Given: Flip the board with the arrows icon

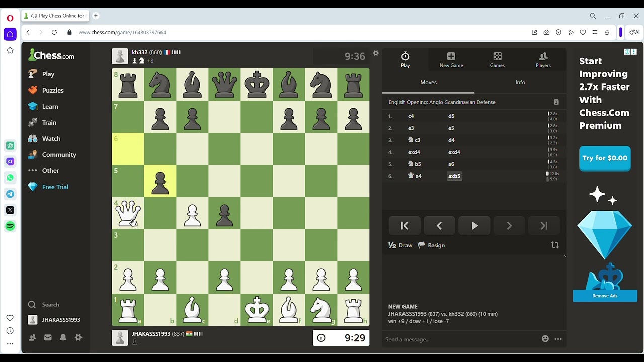Looking at the screenshot, I should pos(555,245).
